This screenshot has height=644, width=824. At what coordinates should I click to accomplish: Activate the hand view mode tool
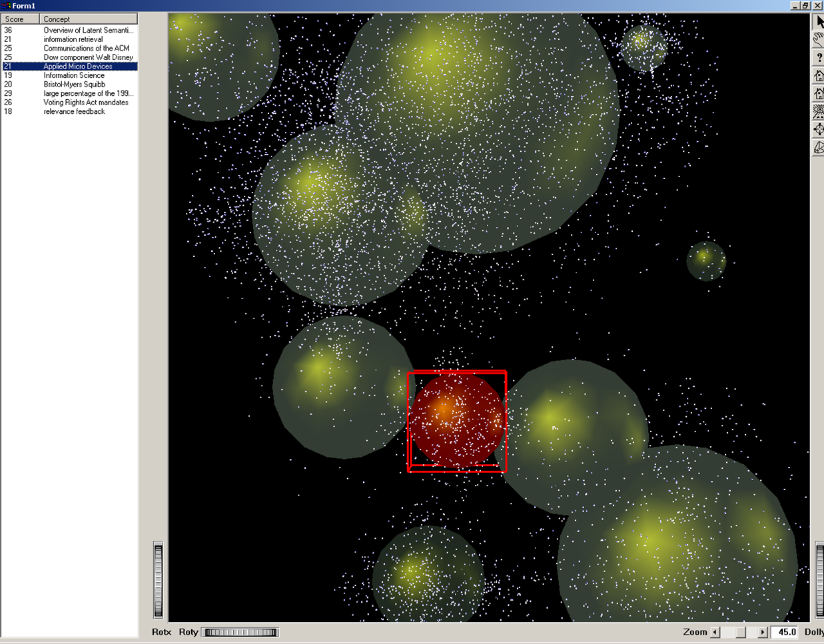click(x=819, y=40)
